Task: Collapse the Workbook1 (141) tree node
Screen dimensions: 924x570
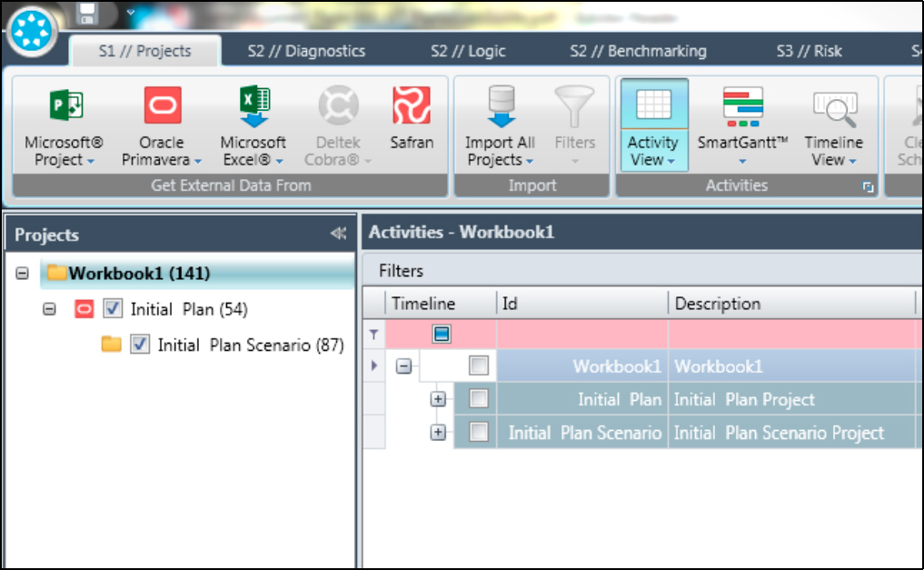Action: 23,274
